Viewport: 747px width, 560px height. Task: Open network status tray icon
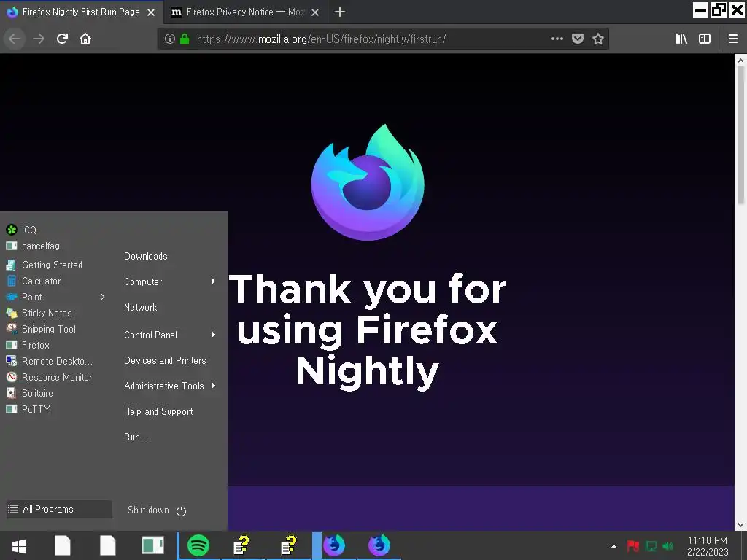651,546
